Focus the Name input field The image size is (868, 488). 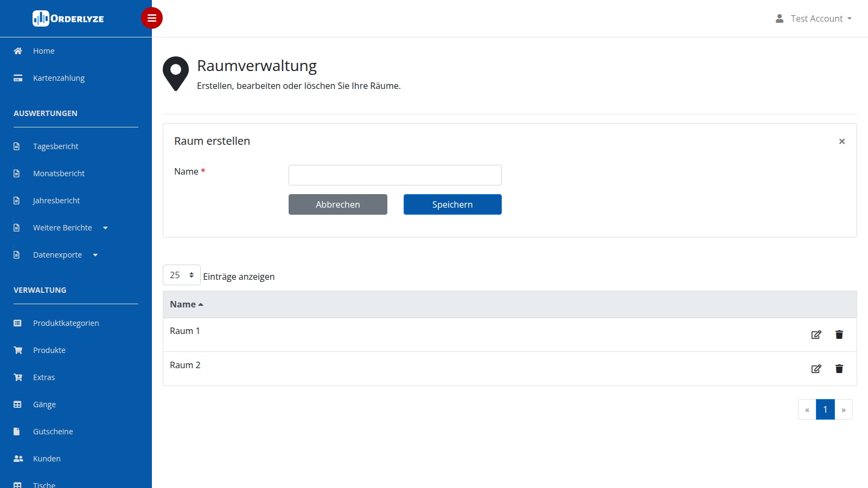click(x=395, y=175)
